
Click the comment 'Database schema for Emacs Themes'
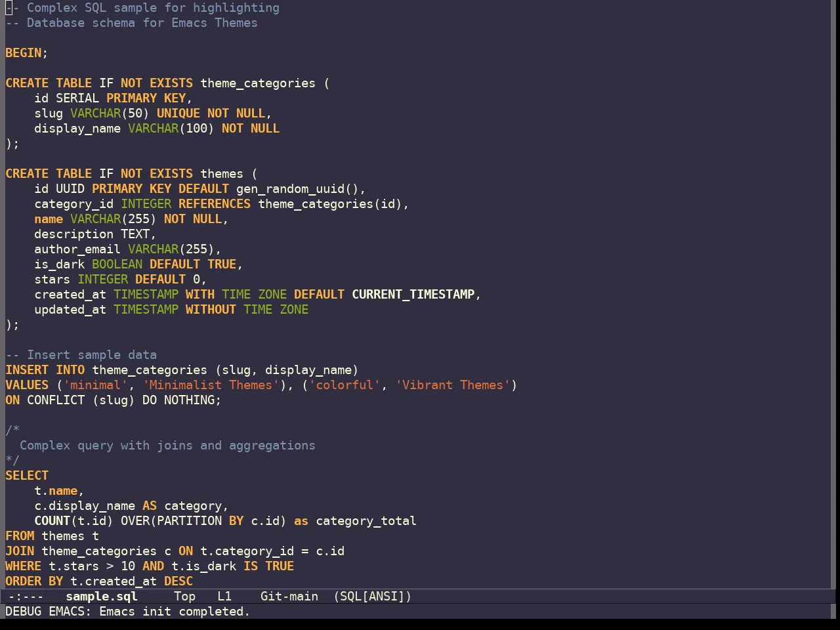142,23
